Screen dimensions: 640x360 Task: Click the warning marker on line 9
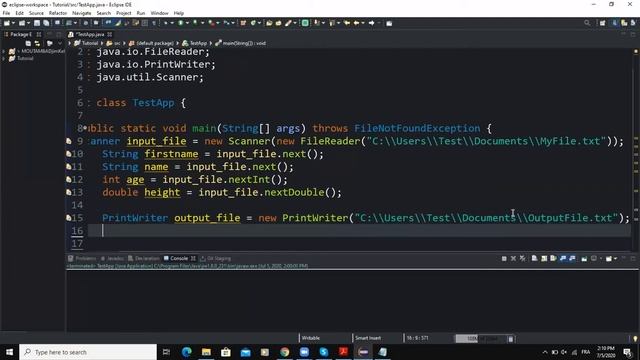click(69, 141)
